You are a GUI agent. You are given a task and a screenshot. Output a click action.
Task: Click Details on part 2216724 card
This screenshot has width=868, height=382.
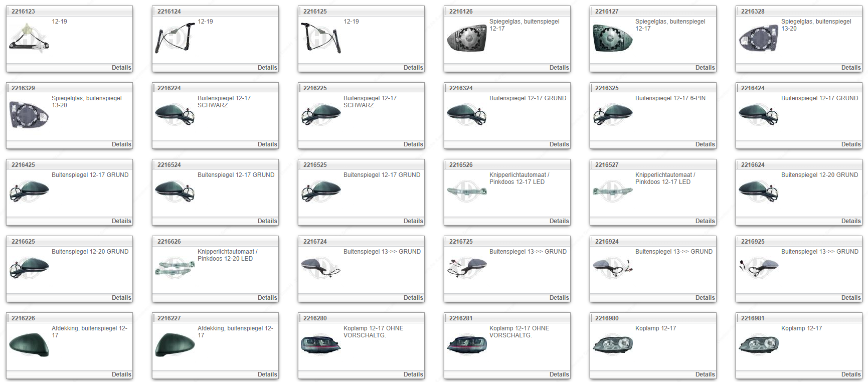click(413, 298)
